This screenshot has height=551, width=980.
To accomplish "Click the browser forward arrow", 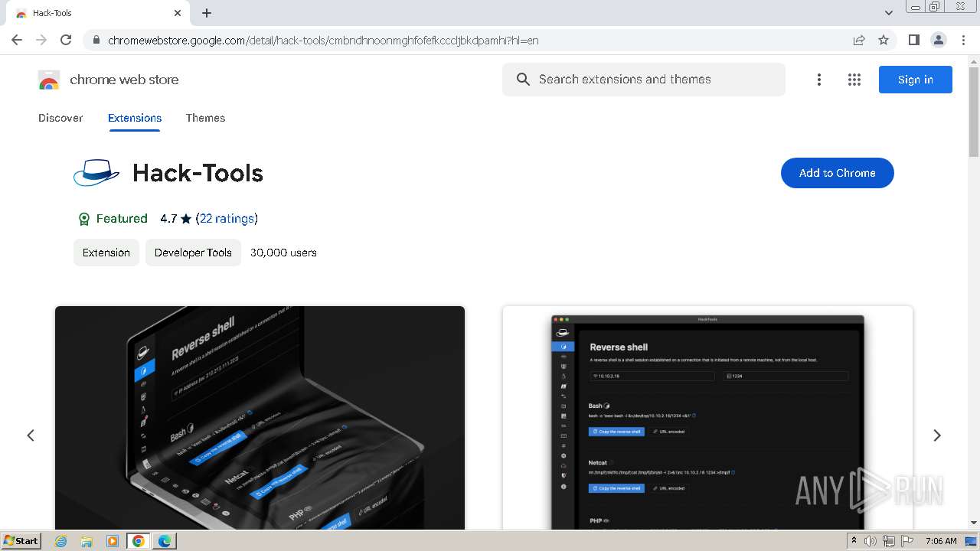I will [41, 40].
